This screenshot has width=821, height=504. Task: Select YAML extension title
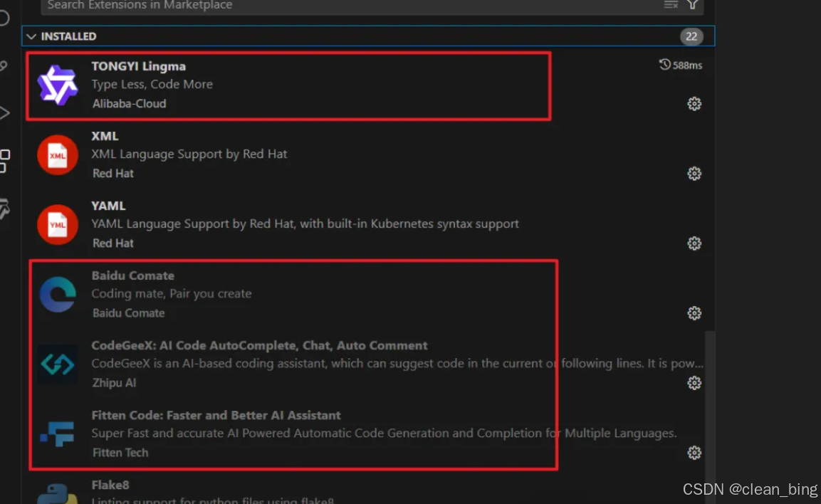(x=108, y=206)
